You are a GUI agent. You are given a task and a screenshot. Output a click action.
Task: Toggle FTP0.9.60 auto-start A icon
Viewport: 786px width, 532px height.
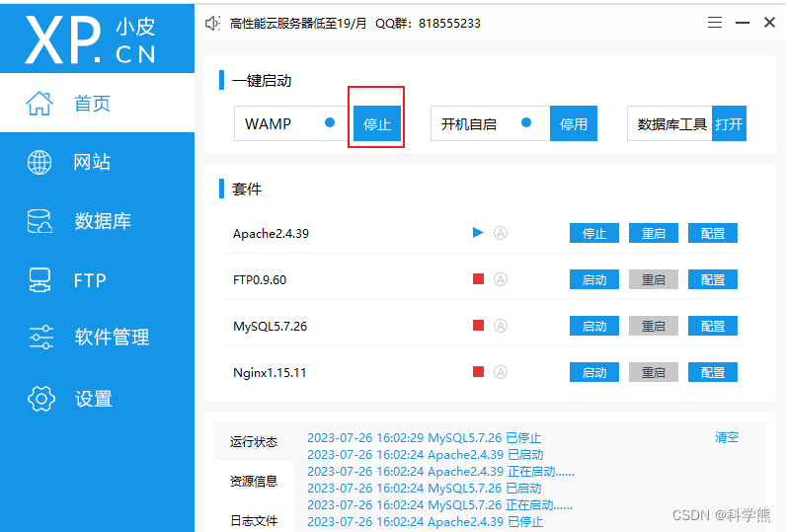[501, 279]
